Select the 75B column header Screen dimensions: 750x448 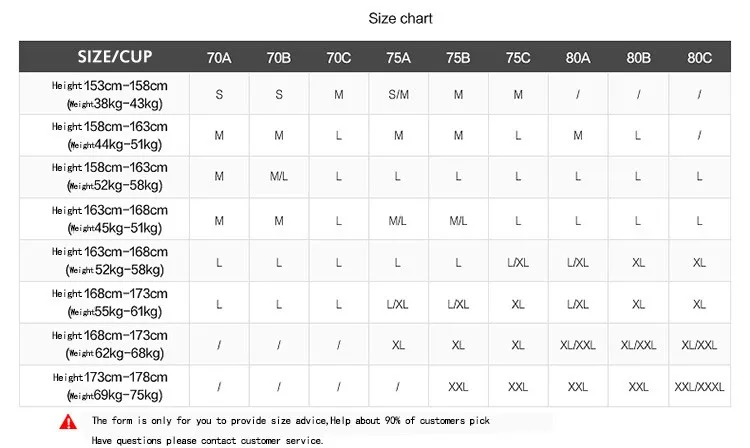[458, 58]
